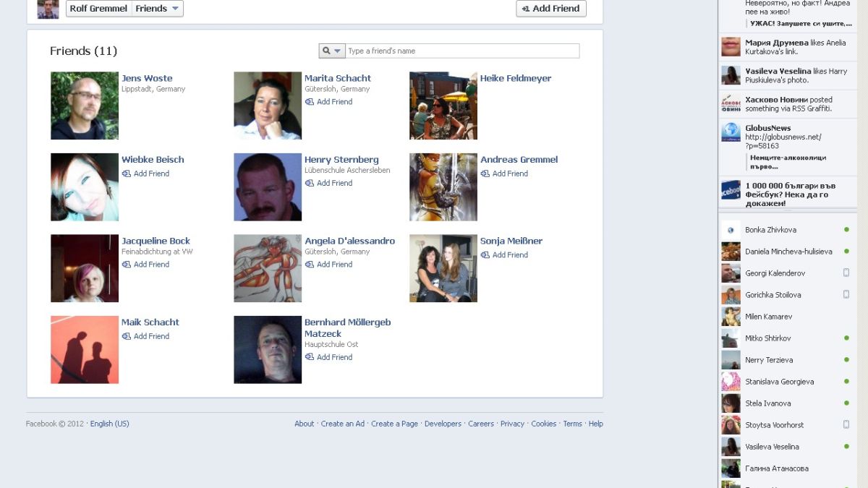Click Nerry Terzieva's chat avatar

pyautogui.click(x=731, y=360)
